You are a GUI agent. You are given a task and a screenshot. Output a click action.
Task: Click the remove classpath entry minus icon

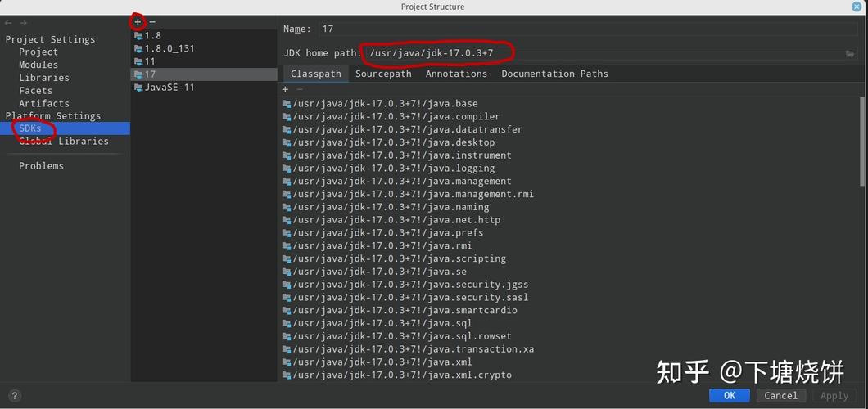coord(300,89)
